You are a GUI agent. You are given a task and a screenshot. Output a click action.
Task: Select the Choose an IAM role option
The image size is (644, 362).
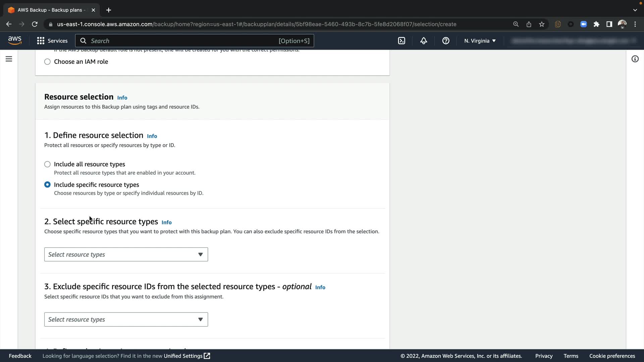(x=47, y=62)
